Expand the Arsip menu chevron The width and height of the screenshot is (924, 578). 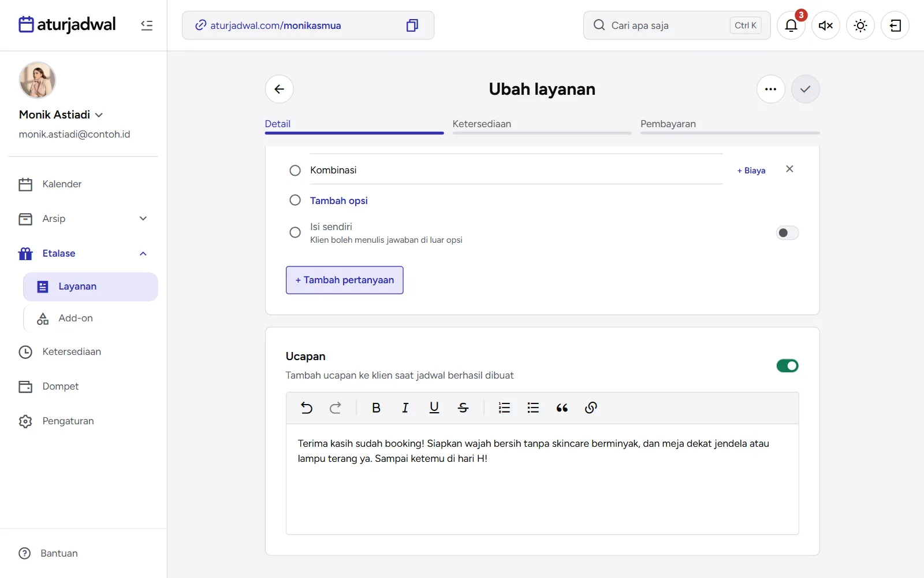point(143,218)
